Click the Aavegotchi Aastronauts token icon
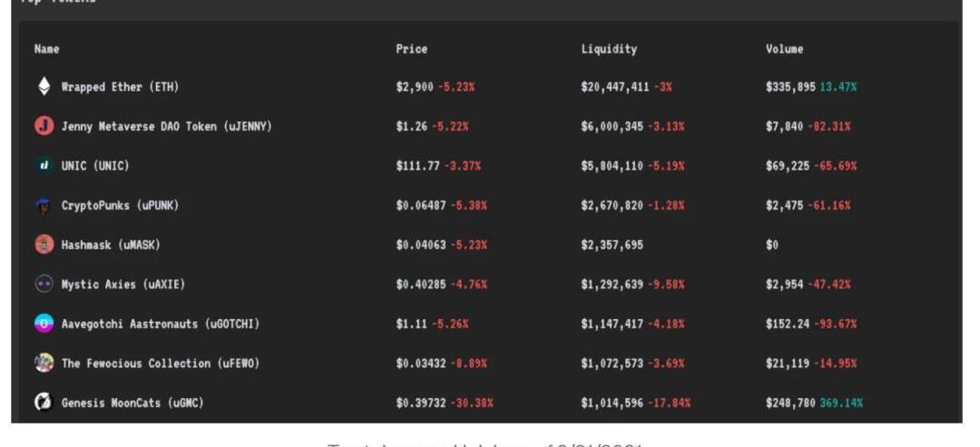Viewport: 980px width, 447px height. click(x=44, y=324)
